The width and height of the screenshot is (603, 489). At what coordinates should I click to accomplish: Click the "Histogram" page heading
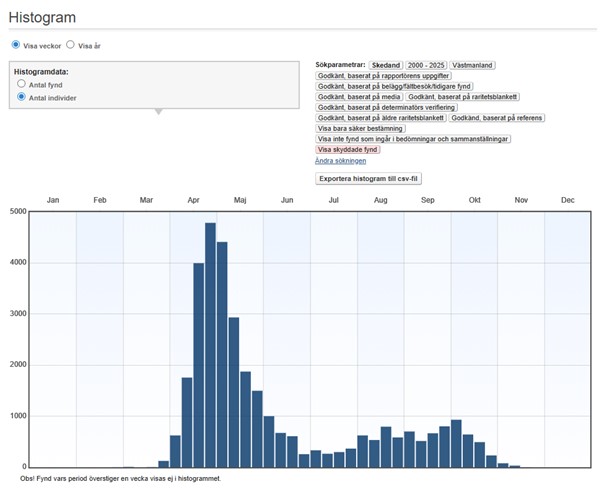tap(42, 16)
